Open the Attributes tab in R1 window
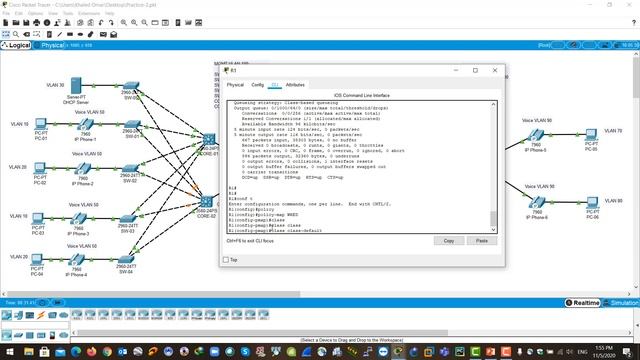Viewport: 640px width, 360px height. pyautogui.click(x=295, y=85)
